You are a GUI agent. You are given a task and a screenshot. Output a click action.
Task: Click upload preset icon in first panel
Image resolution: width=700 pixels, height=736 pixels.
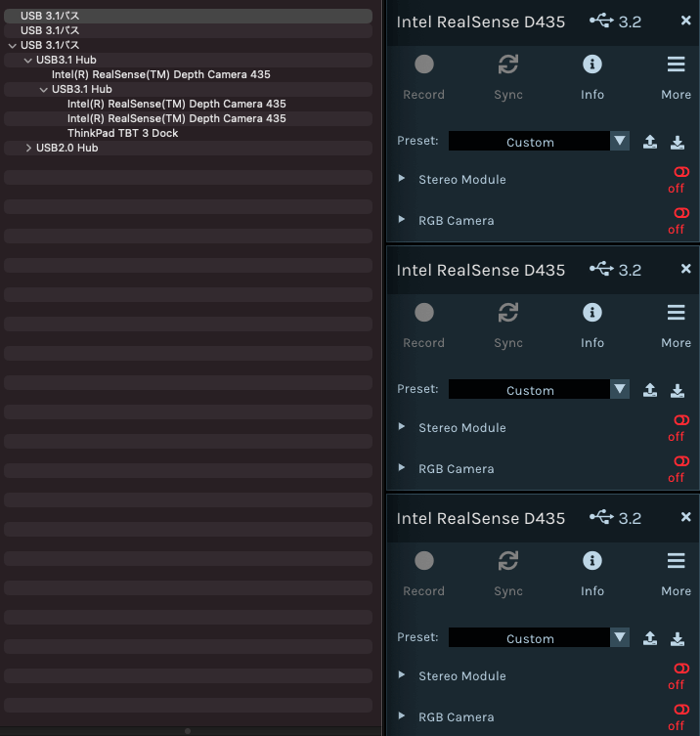pos(650,142)
